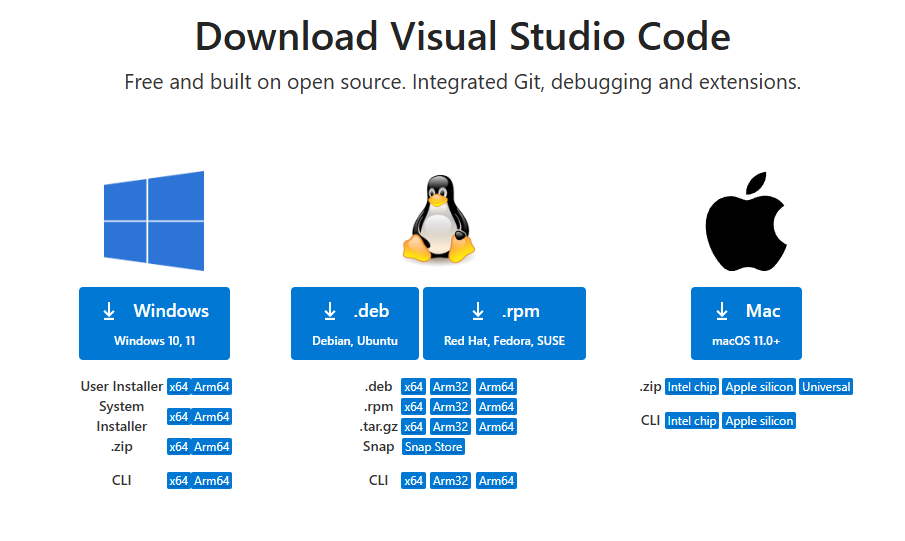
Task: Click the Windows logo icon
Action: (x=154, y=221)
